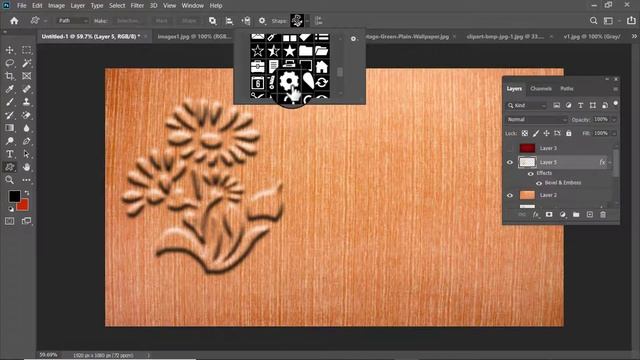Toggle Lock transparent pixels
Screen dimensions: 640x360
[525, 133]
